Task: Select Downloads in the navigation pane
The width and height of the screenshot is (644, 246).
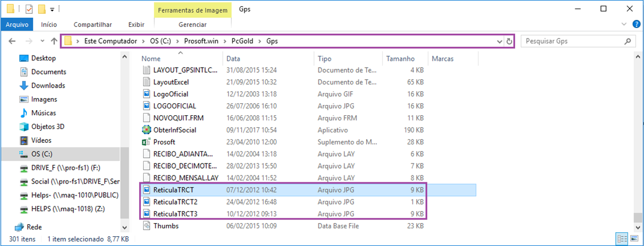Action: [x=48, y=85]
